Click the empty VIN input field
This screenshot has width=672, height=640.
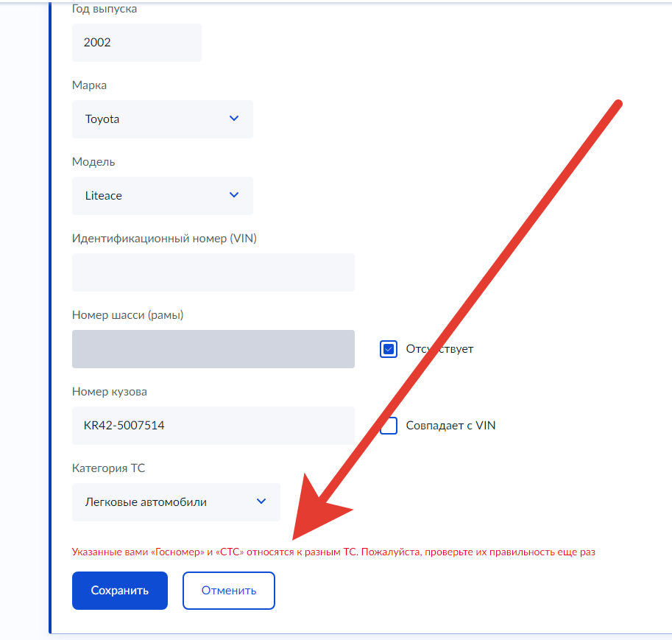213,272
